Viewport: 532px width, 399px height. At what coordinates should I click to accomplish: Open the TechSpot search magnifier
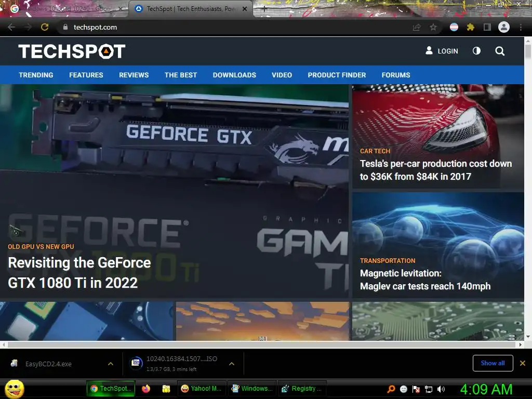click(x=500, y=51)
